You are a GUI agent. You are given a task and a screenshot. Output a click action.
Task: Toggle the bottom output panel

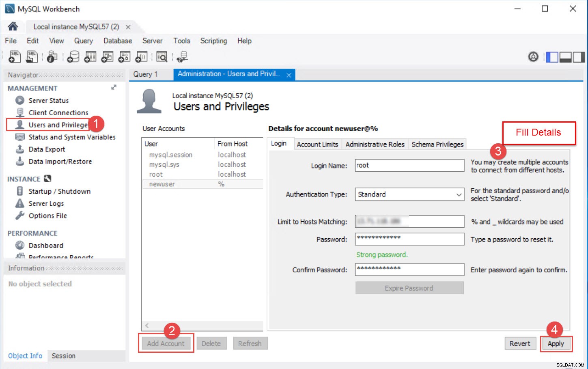pos(565,57)
